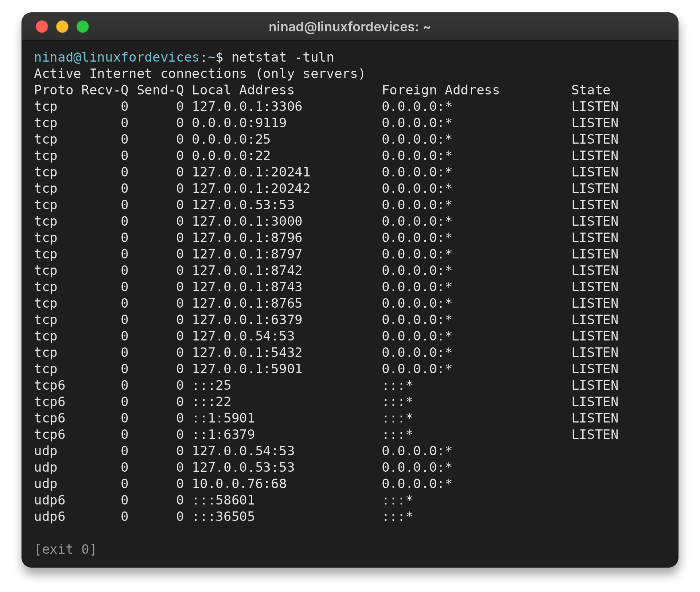Click the Send-Q column header
700x592 pixels.
coord(160,90)
